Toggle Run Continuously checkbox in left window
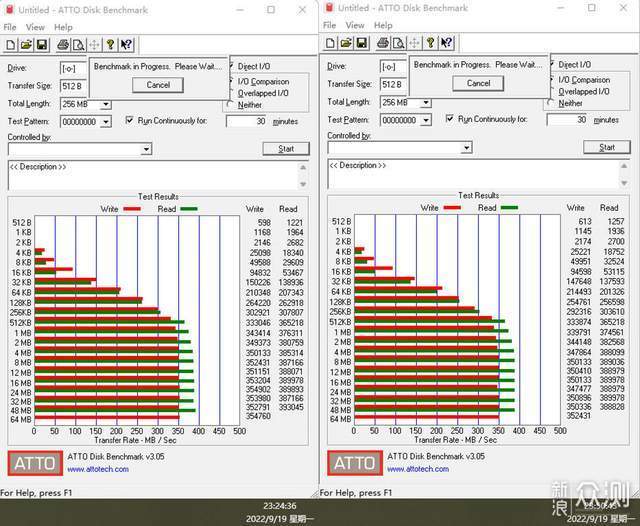Screen dimensions: 640x526 tap(129, 120)
